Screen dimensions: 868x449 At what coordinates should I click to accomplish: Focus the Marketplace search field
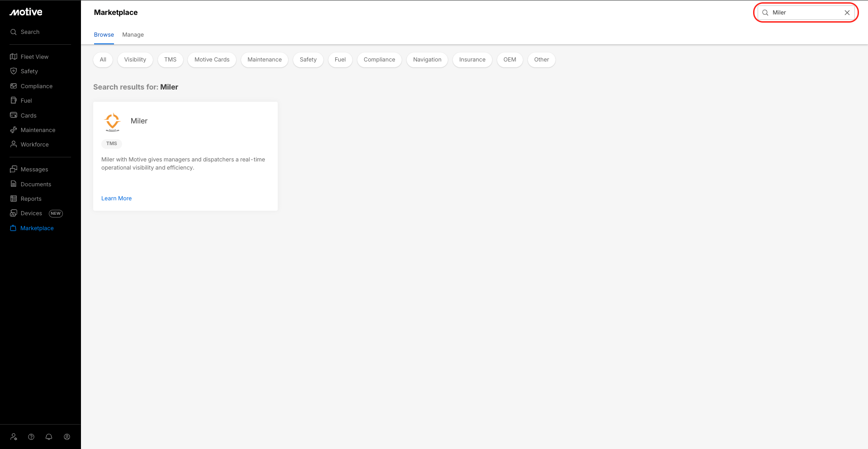[806, 13]
